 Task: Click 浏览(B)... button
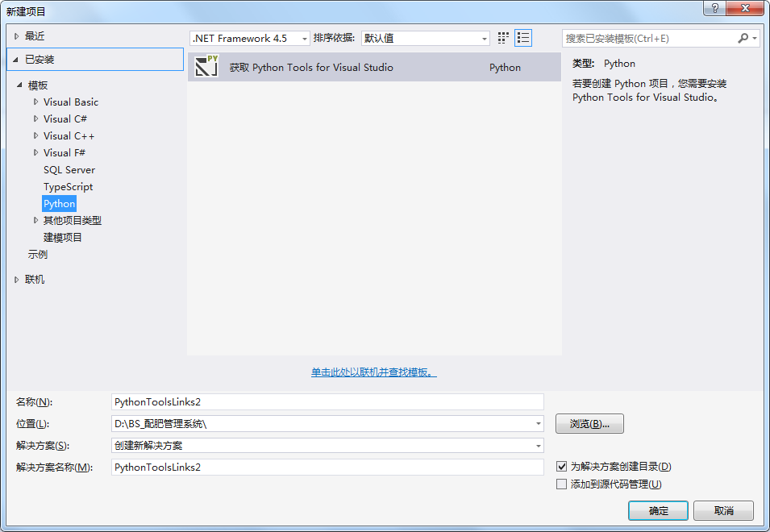click(589, 423)
